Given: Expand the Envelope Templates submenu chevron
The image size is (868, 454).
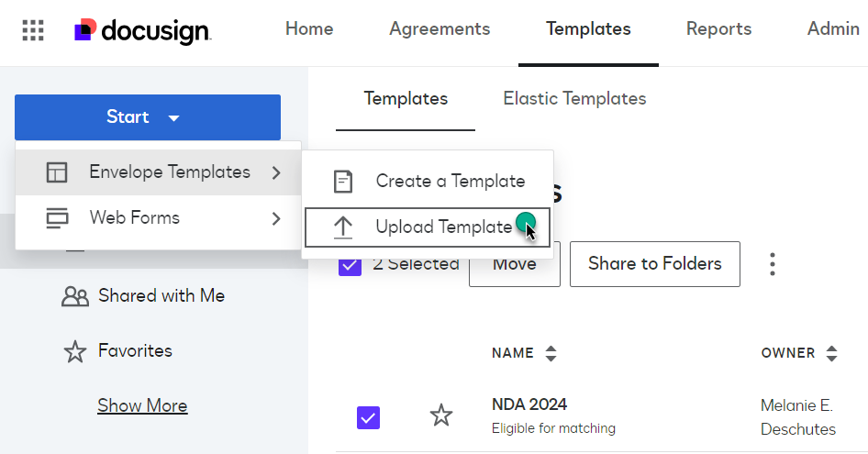Looking at the screenshot, I should pyautogui.click(x=276, y=172).
